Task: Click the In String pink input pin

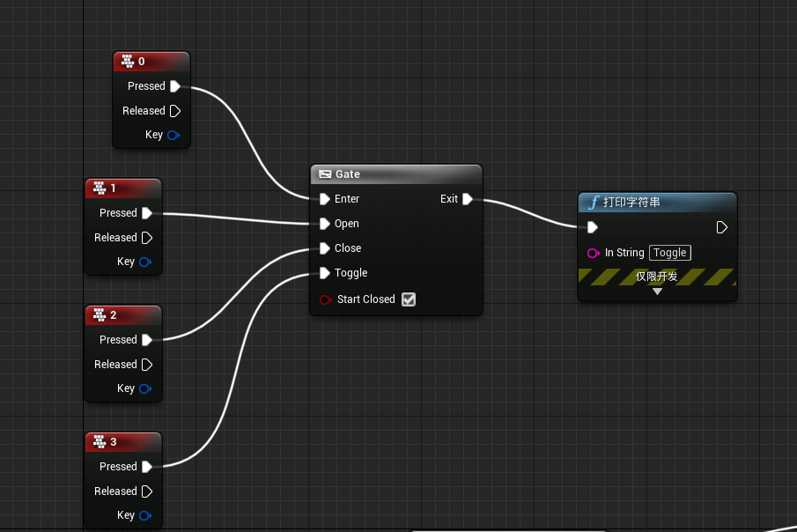Action: (x=594, y=253)
